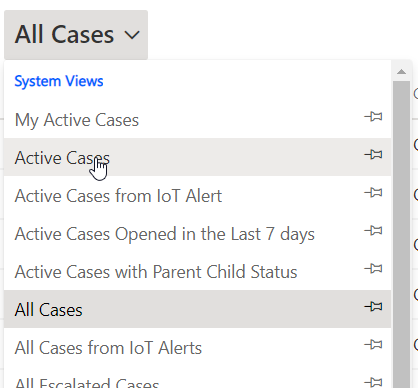418x388 pixels.
Task: Click the chevron next to All Cases
Action: (132, 35)
